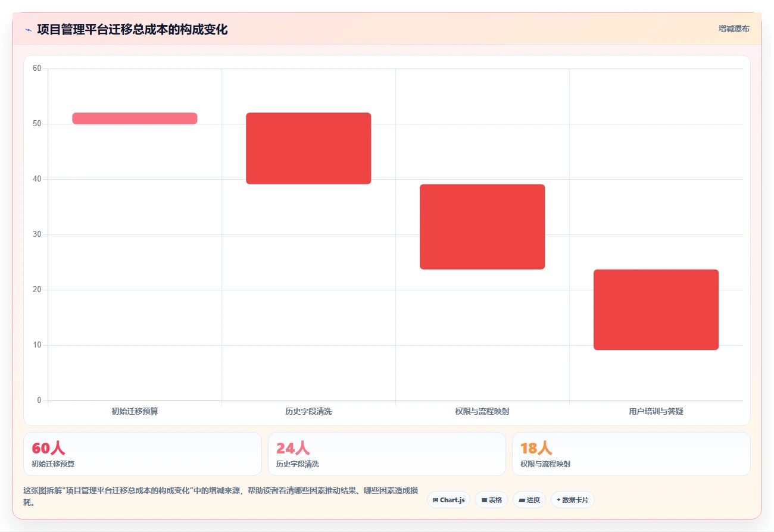Click the 60人 value in the first card
The width and height of the screenshot is (774, 532).
click(48, 449)
